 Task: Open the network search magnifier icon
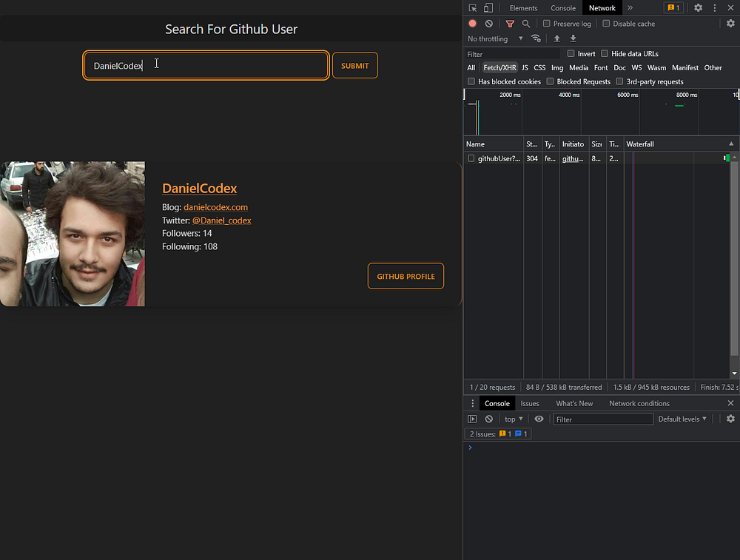pyautogui.click(x=526, y=24)
